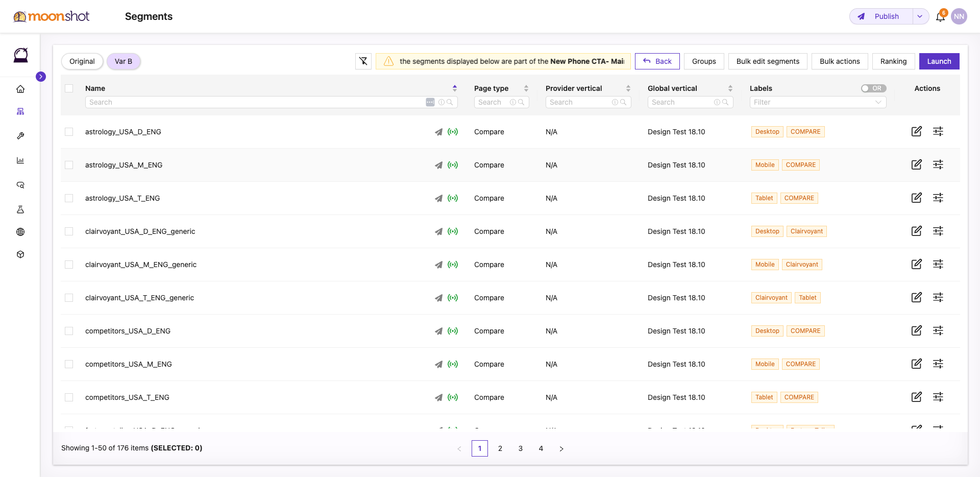Image resolution: width=980 pixels, height=477 pixels.
Task: Sort by Name column
Action: point(455,88)
